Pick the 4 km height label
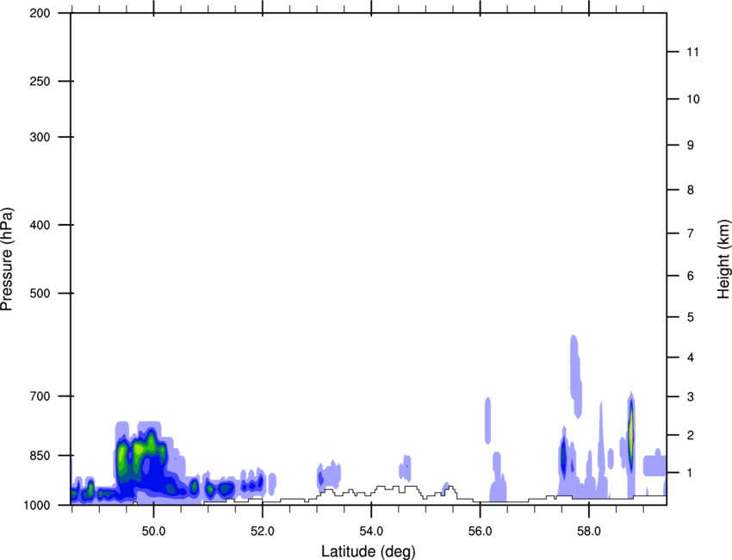732x560 pixels. pyautogui.click(x=691, y=358)
